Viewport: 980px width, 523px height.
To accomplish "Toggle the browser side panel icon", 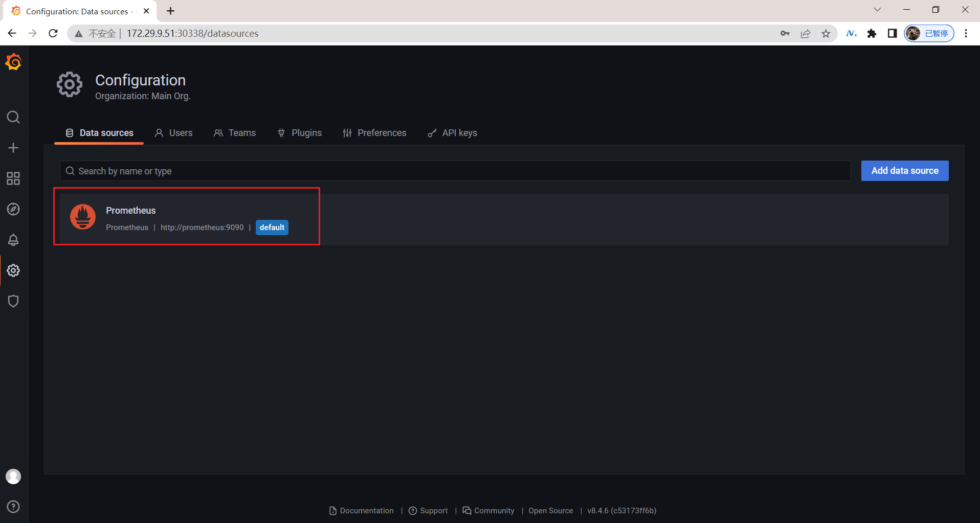I will click(893, 34).
